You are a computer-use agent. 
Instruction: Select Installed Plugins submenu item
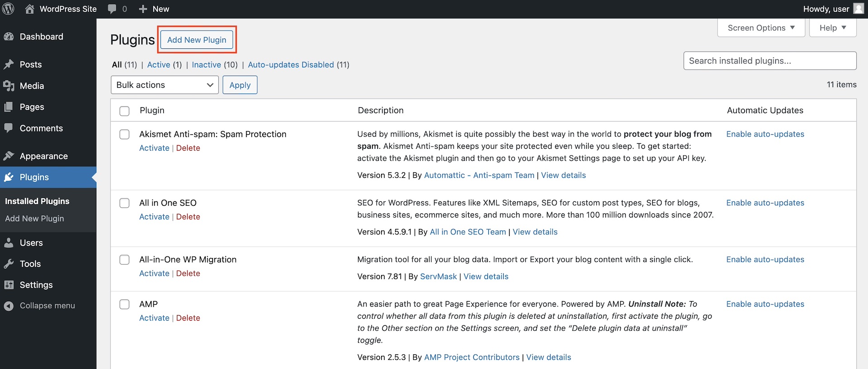pos(37,201)
